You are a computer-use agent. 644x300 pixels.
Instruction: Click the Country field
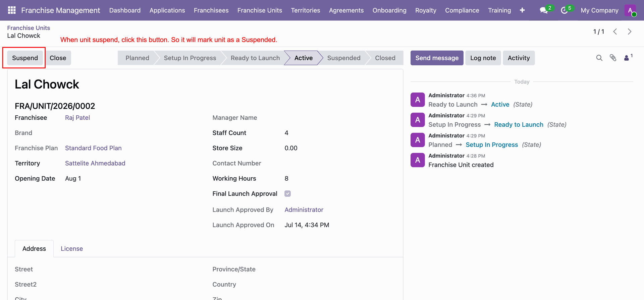point(340,285)
